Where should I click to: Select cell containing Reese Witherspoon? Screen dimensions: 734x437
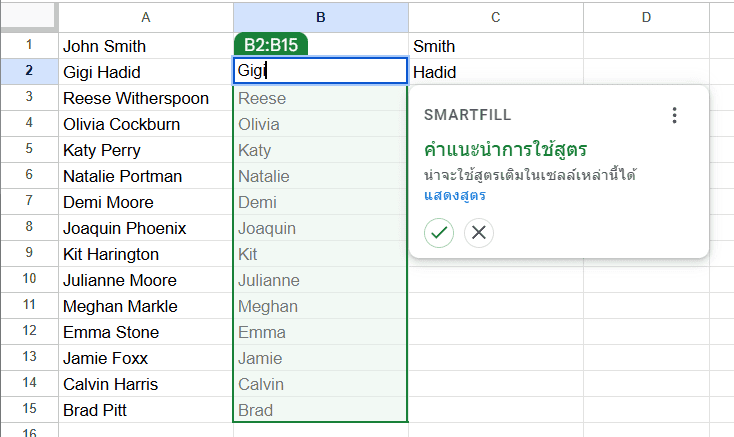point(146,98)
